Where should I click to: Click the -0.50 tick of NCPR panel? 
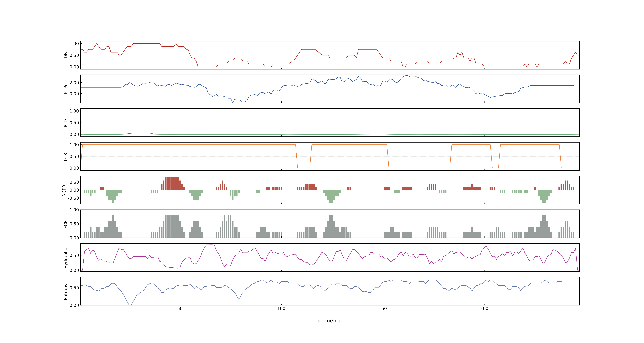pos(73,198)
